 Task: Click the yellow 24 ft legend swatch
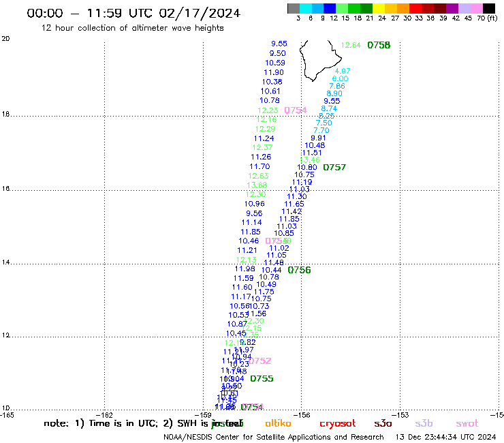[x=379, y=8]
